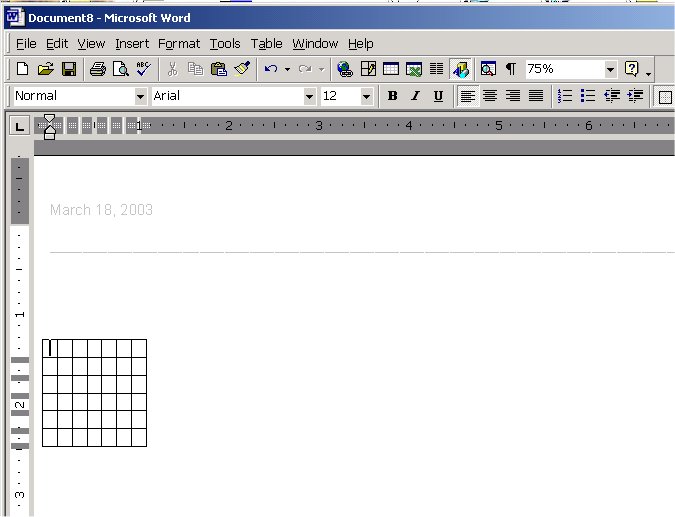675x517 pixels.
Task: Toggle Bold formatting
Action: (x=392, y=96)
